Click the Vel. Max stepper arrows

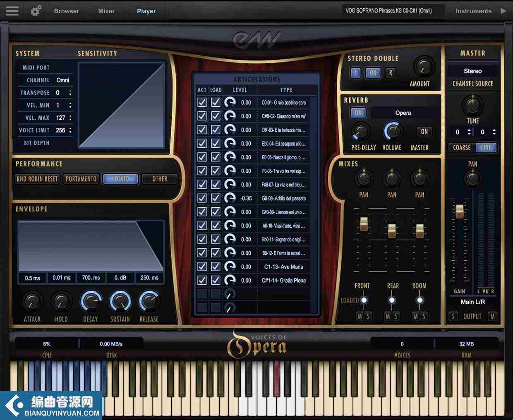click(x=70, y=118)
